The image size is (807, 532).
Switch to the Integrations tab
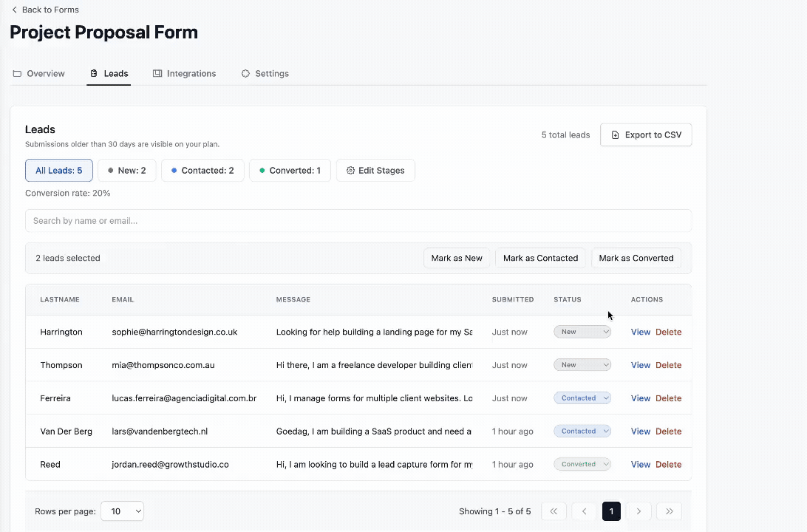[184, 74]
